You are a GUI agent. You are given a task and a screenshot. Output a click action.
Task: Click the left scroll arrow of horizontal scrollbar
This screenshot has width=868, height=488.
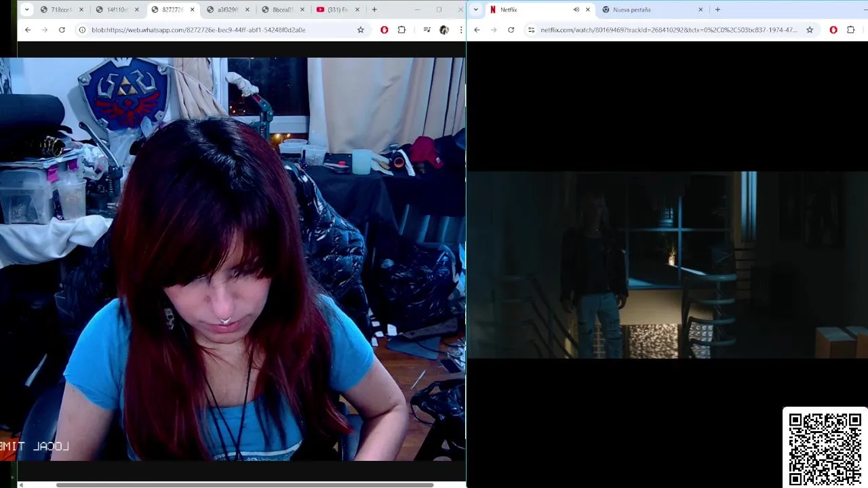21,485
